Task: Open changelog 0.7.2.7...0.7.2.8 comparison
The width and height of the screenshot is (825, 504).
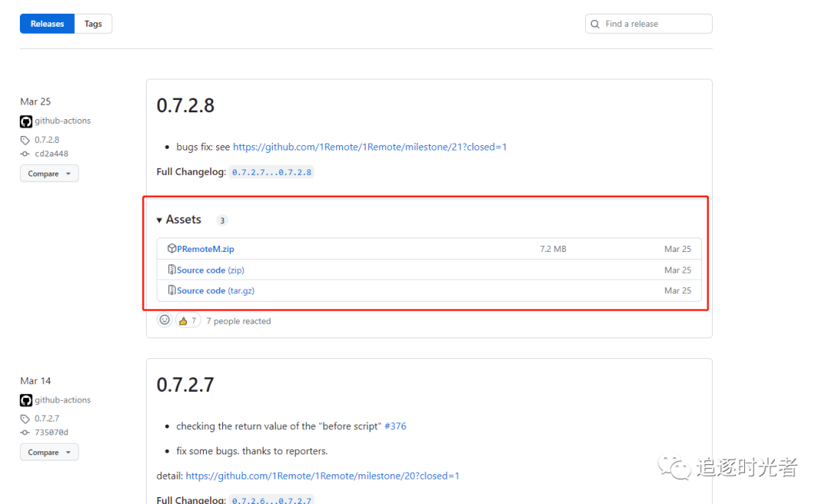Action: click(271, 172)
